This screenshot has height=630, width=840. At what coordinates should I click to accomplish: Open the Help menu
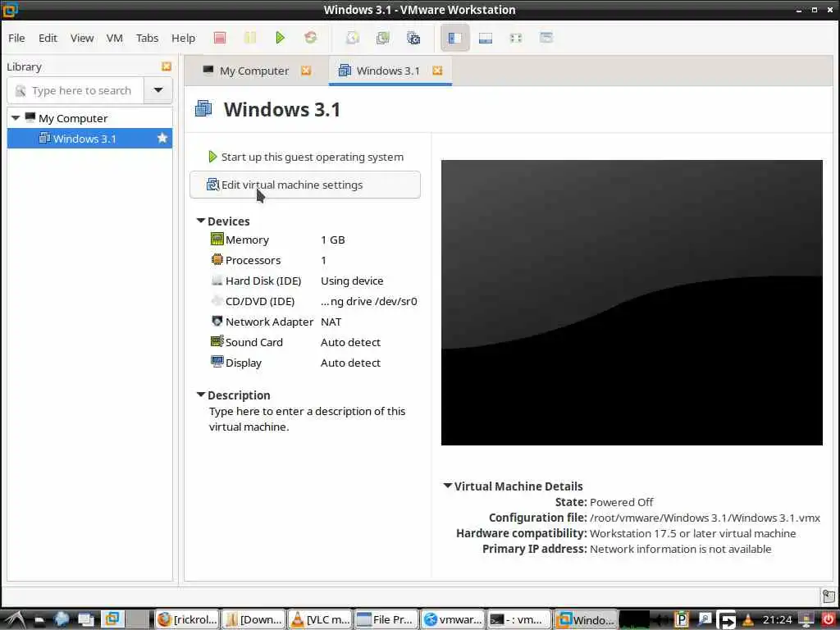pyautogui.click(x=183, y=38)
